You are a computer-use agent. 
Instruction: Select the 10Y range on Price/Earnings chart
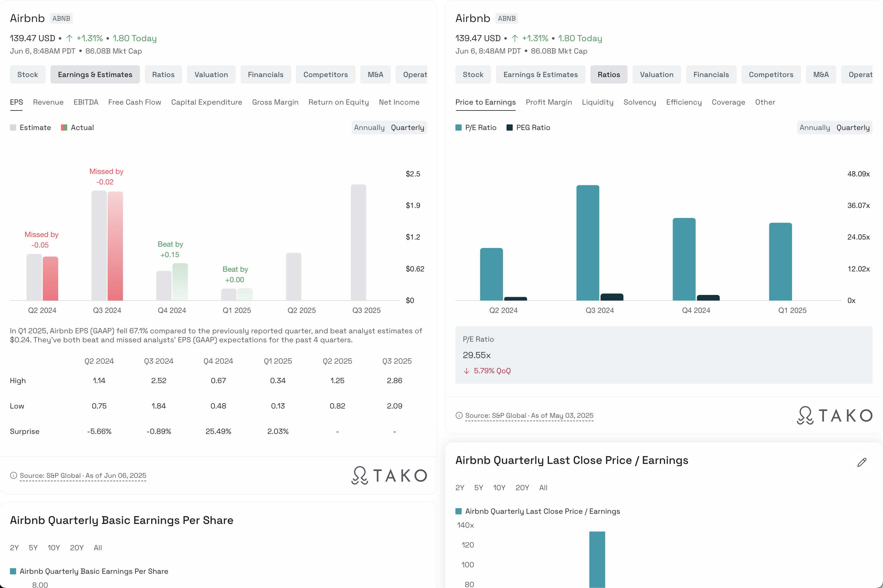click(499, 487)
